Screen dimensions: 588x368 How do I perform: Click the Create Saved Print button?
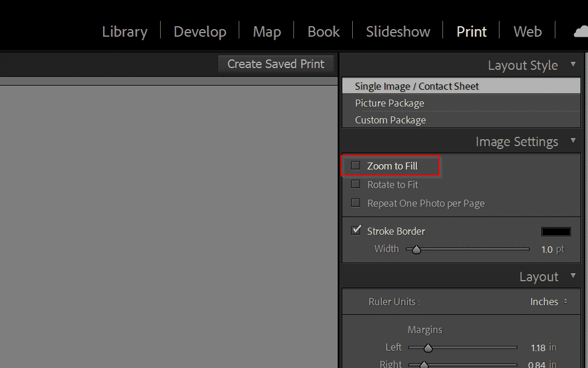275,64
